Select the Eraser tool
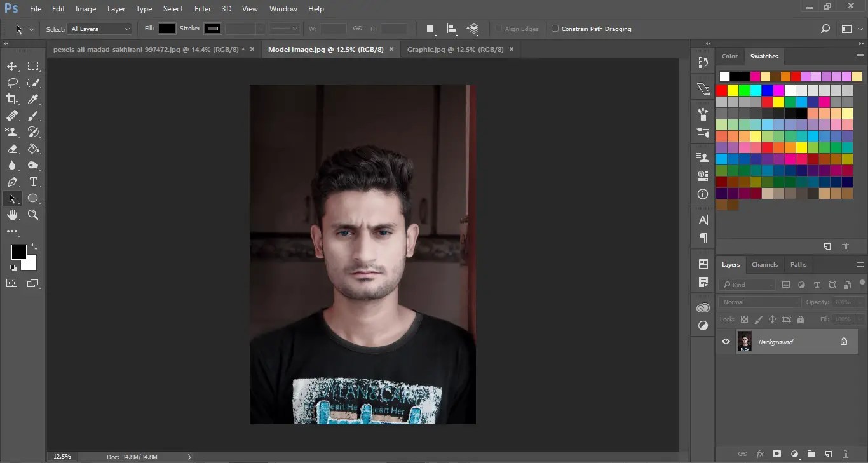 tap(12, 149)
